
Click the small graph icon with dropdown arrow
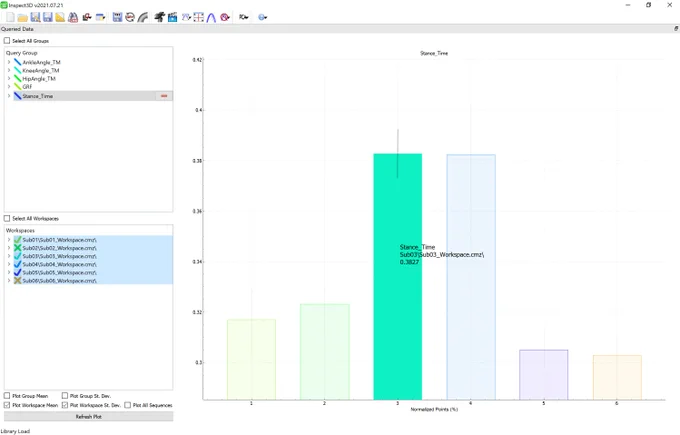click(186, 17)
